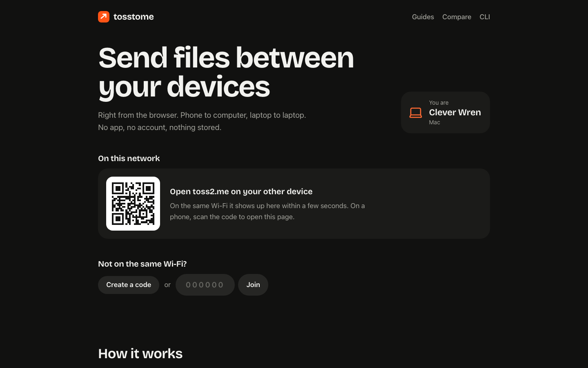Click the "How it works" heading
Image resolution: width=588 pixels, height=368 pixels.
point(140,354)
